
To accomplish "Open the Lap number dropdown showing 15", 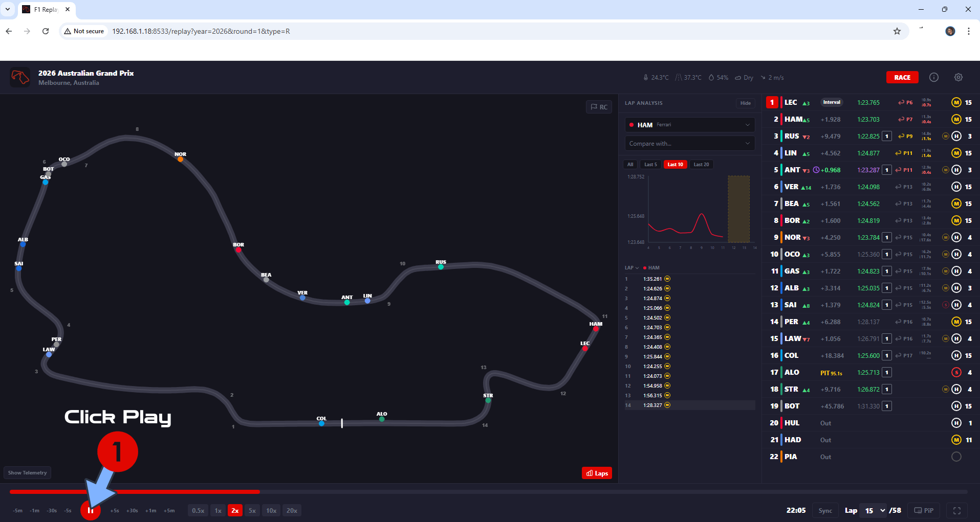I will [874, 510].
